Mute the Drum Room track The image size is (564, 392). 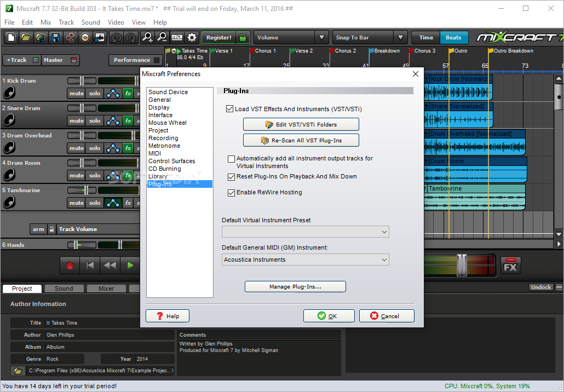(x=76, y=176)
